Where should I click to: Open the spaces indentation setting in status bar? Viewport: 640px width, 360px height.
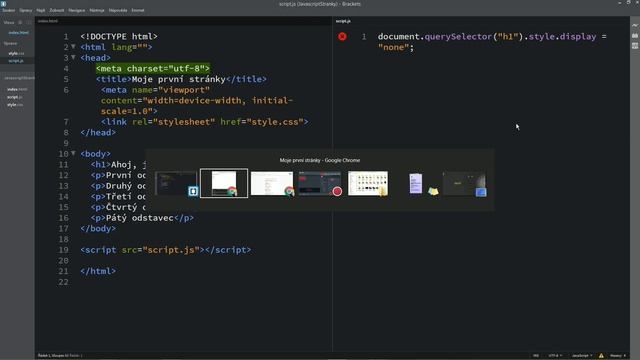tap(618, 356)
